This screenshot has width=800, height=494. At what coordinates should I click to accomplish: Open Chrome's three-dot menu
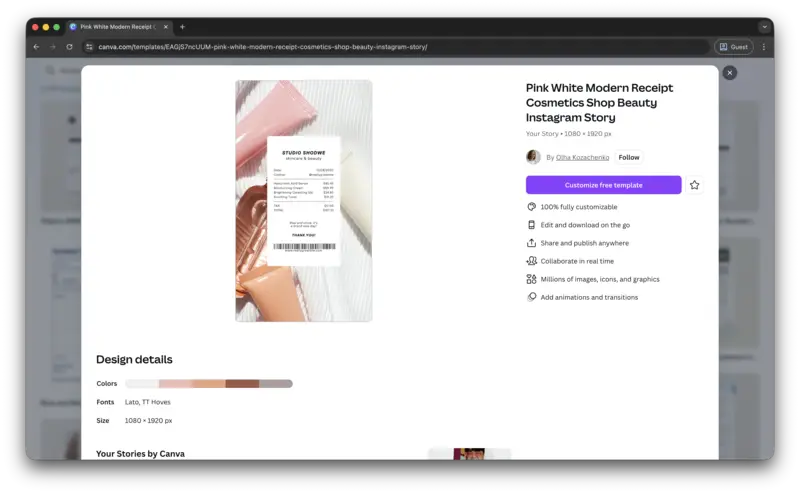tap(764, 47)
